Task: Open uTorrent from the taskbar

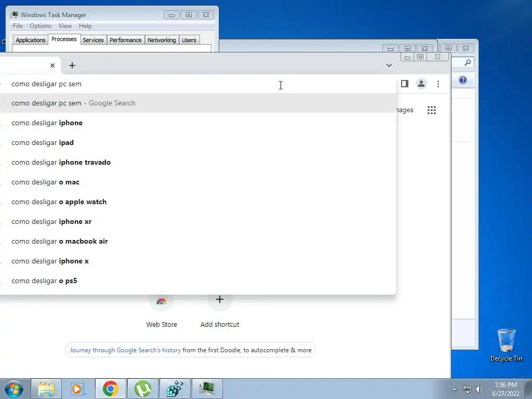Action: click(143, 389)
